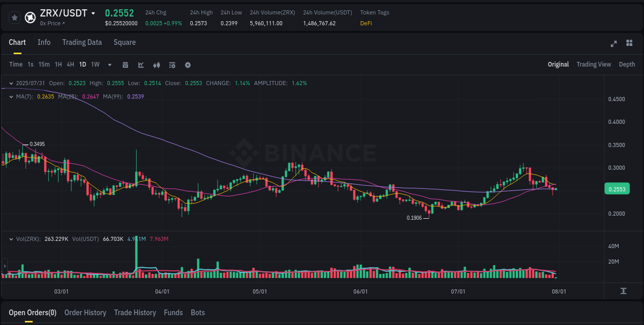Open the time interval settings gear
Image resolution: width=644 pixels, height=325 pixels.
(188, 65)
